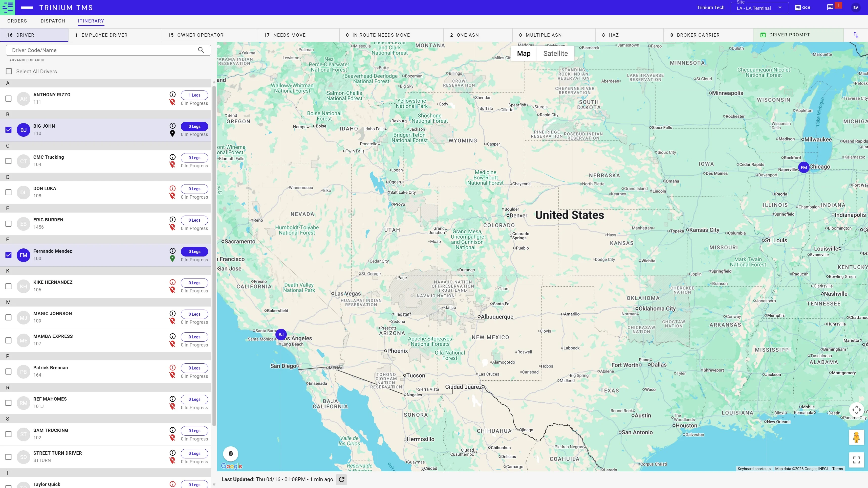Click the sort arrows icon beside Driver Prompt

(856, 35)
